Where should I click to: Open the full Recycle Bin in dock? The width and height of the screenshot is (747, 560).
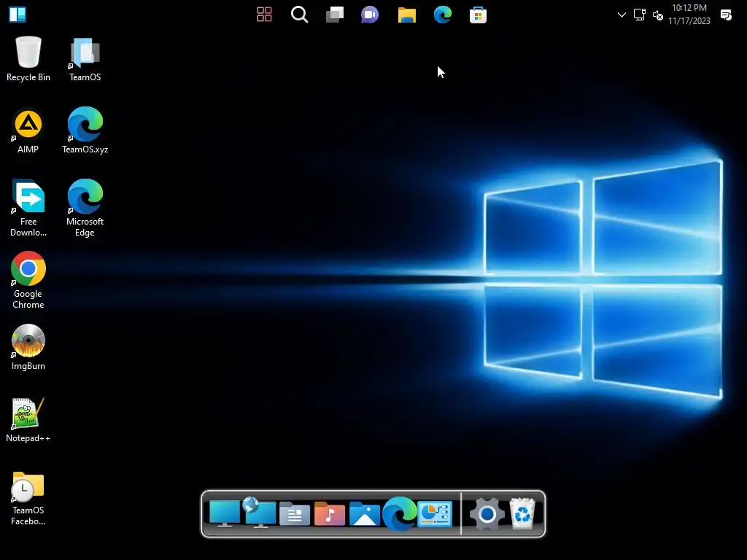pyautogui.click(x=522, y=513)
